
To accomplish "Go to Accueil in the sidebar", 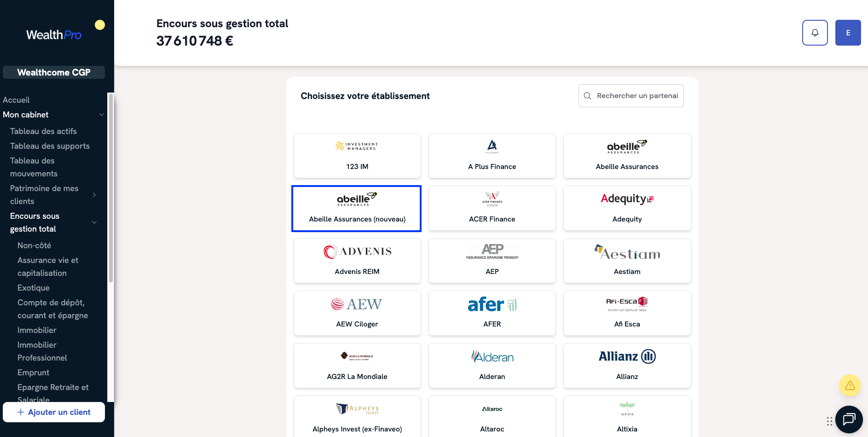I will point(16,100).
